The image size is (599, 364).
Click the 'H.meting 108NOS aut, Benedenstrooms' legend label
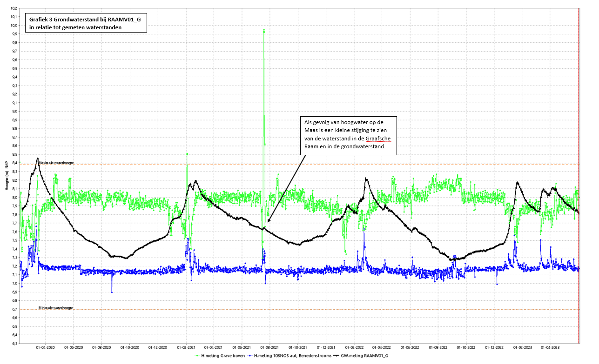pos(293,356)
